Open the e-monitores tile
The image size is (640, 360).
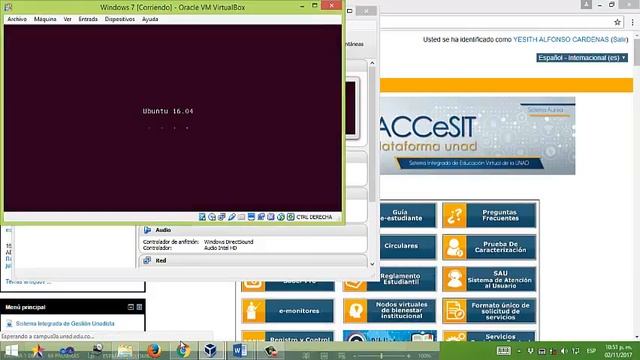coord(288,311)
